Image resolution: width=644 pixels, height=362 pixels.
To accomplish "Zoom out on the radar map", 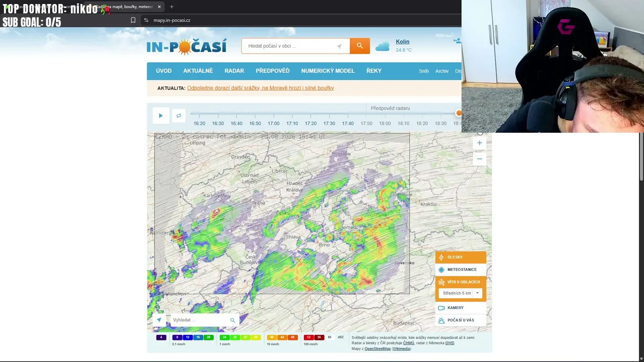I will pos(479,159).
